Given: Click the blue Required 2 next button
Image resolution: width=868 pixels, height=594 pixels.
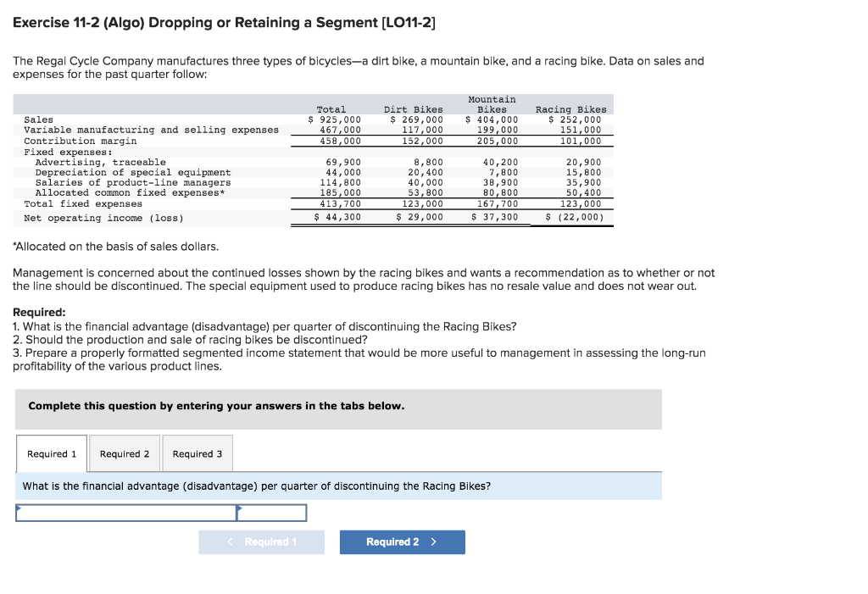Looking at the screenshot, I should [x=403, y=542].
